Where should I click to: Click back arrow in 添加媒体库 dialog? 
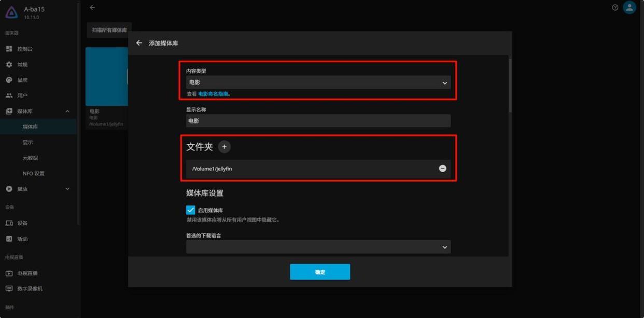[x=139, y=43]
